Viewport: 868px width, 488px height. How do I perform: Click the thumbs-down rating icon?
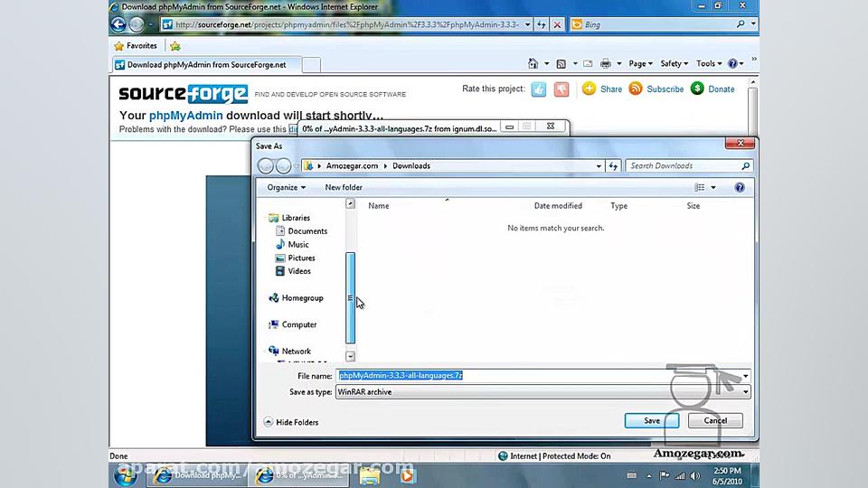561,89
